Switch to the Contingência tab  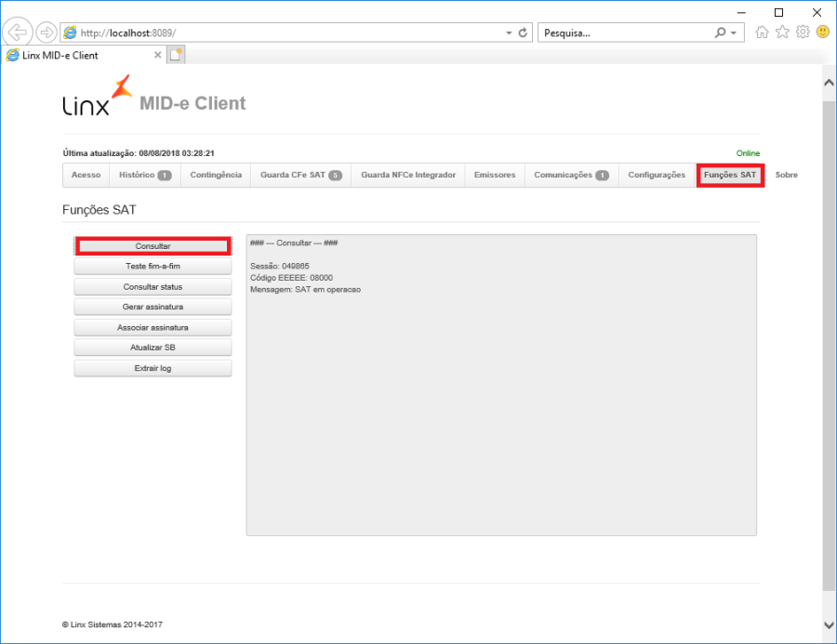point(216,175)
